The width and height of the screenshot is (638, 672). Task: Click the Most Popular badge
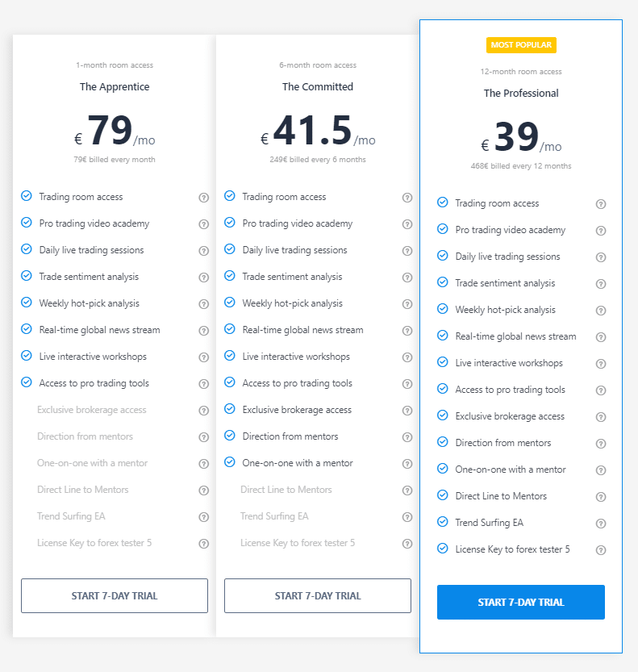tap(521, 45)
